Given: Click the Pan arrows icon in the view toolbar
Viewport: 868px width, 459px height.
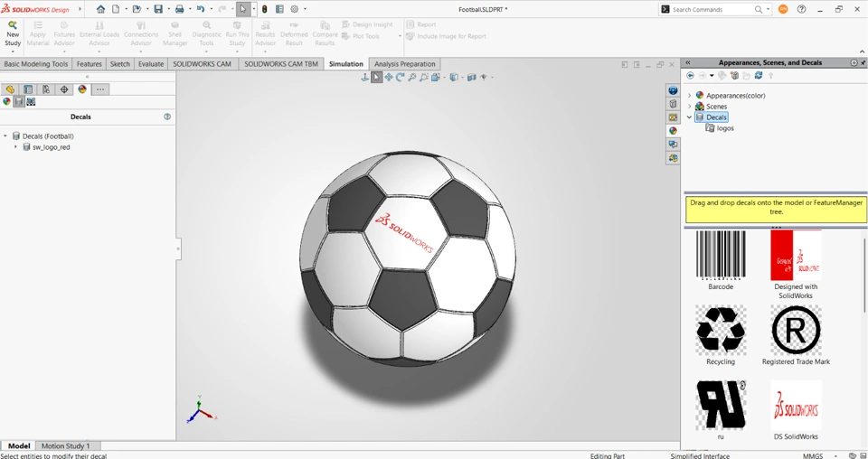Looking at the screenshot, I should [389, 78].
